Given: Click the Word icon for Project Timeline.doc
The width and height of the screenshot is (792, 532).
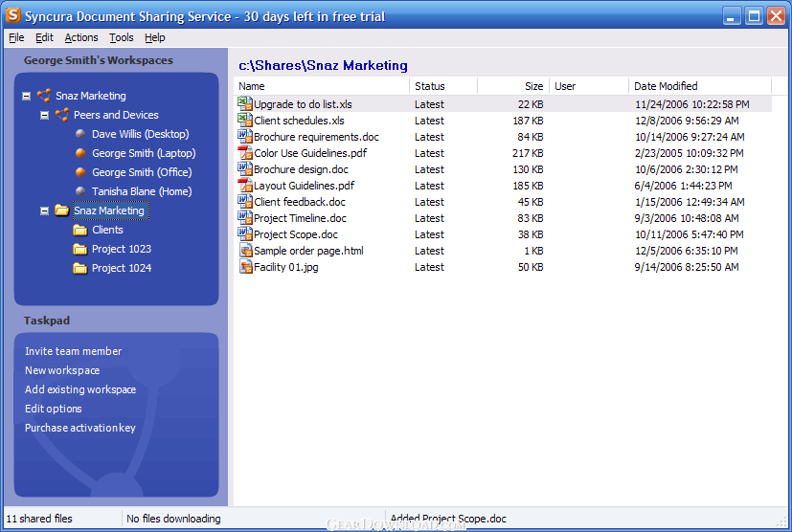Looking at the screenshot, I should pos(245,217).
